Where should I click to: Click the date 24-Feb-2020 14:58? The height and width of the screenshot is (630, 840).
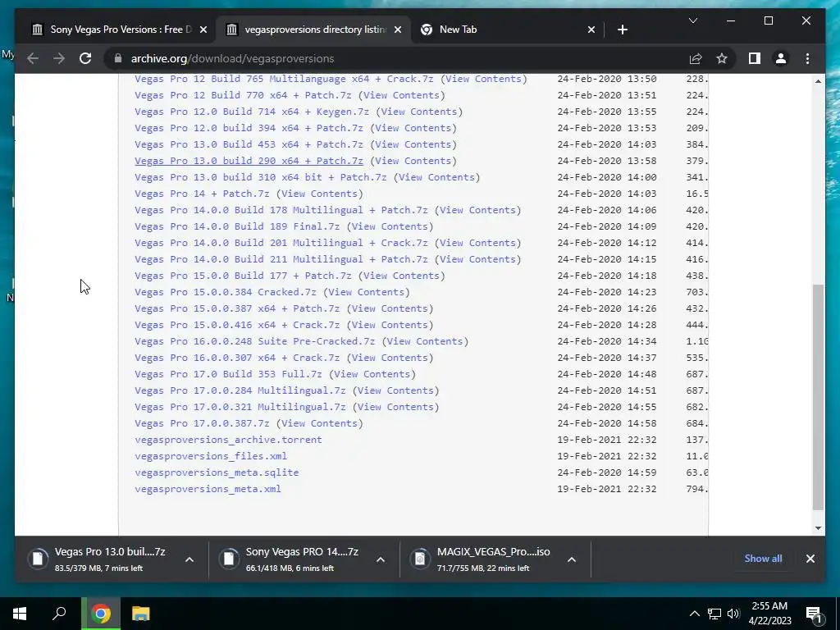(x=606, y=423)
